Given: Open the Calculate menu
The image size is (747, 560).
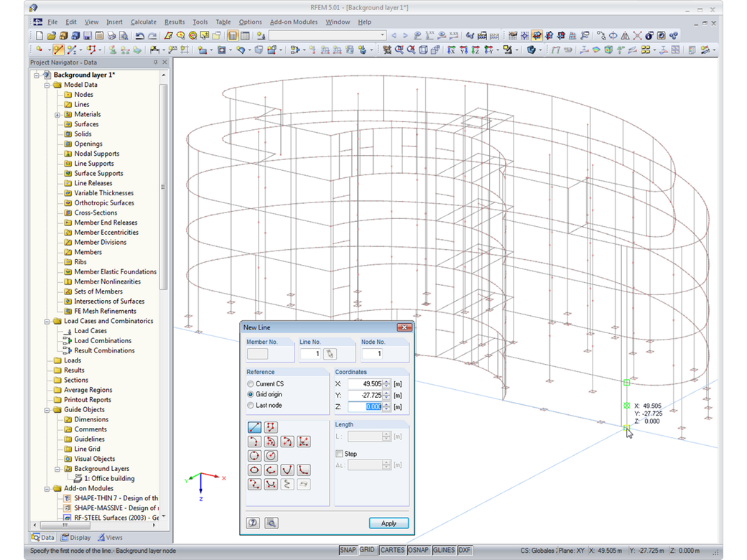Looking at the screenshot, I should (x=143, y=22).
